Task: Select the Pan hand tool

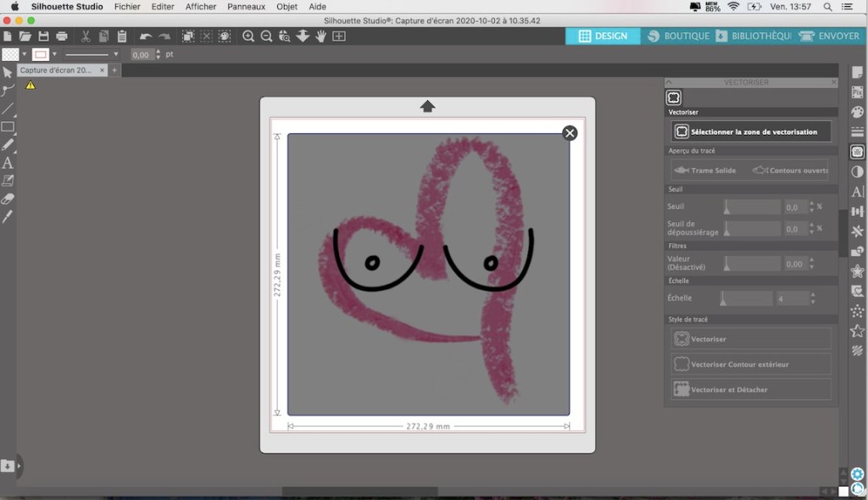Action: point(320,36)
